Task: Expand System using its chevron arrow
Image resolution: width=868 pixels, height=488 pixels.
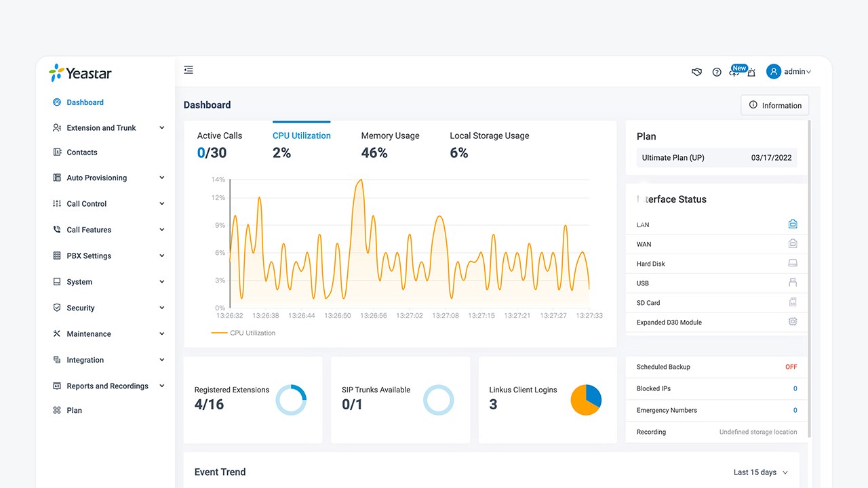Action: point(162,282)
